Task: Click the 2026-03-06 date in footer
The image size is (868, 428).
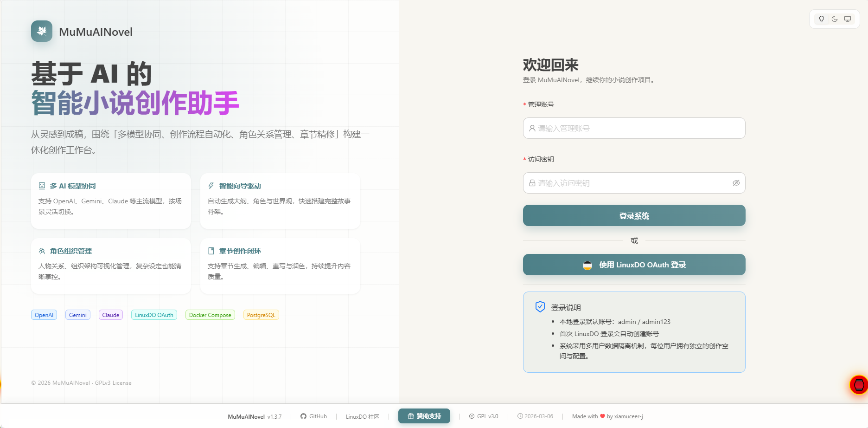Action: point(539,416)
